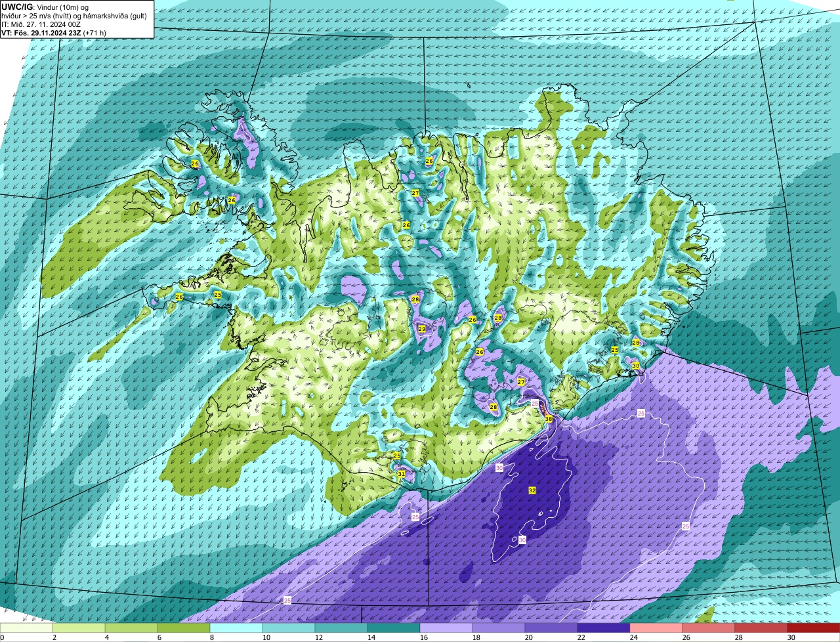Click the scale tick label '2'

tap(54, 637)
